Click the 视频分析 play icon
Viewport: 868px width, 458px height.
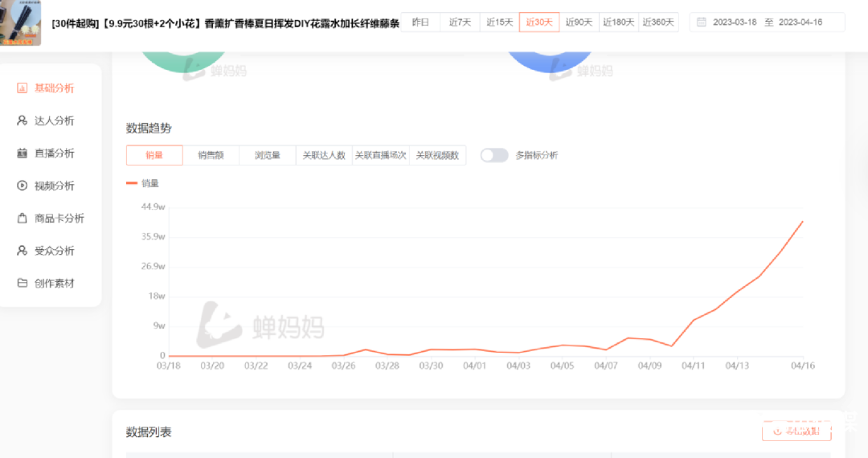23,186
